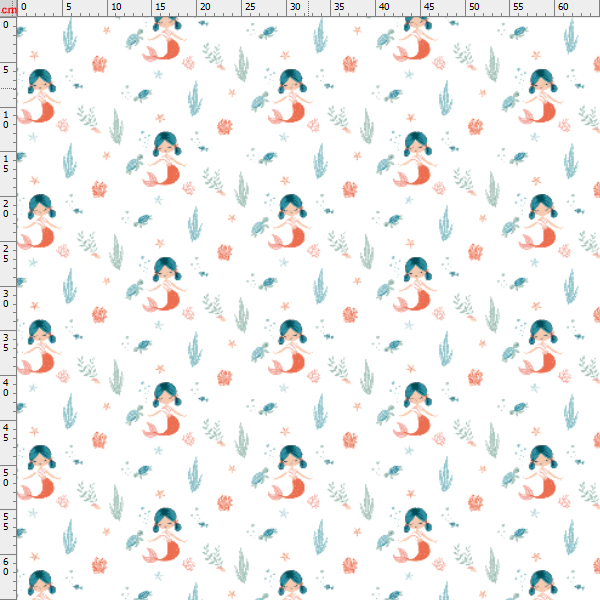The width and height of the screenshot is (600, 600).
Task: Click the 60 mark on horizontal ruler
Action: pos(563,7)
